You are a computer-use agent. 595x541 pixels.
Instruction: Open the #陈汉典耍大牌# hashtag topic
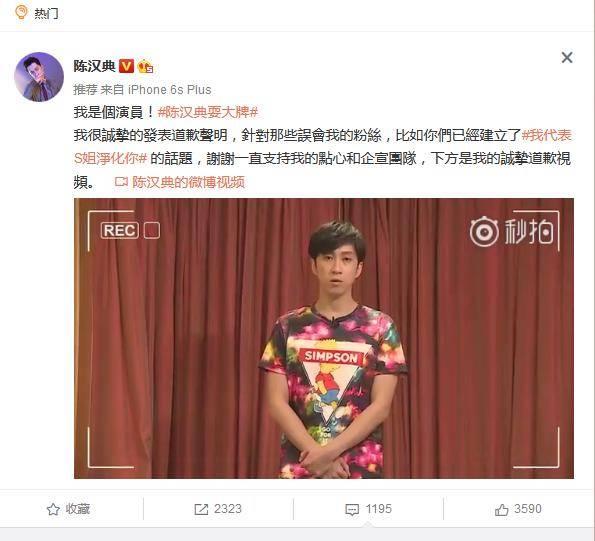tap(208, 112)
